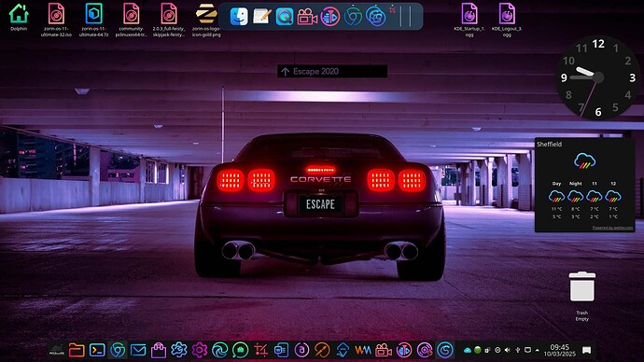Launch the blue Q player icon in top dock
644x362 pixels.
click(285, 17)
